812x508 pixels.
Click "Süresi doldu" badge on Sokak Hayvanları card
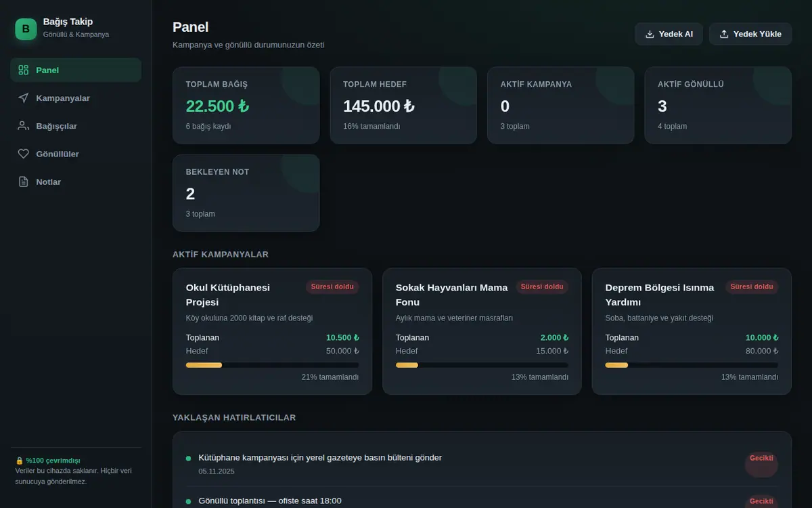542,287
